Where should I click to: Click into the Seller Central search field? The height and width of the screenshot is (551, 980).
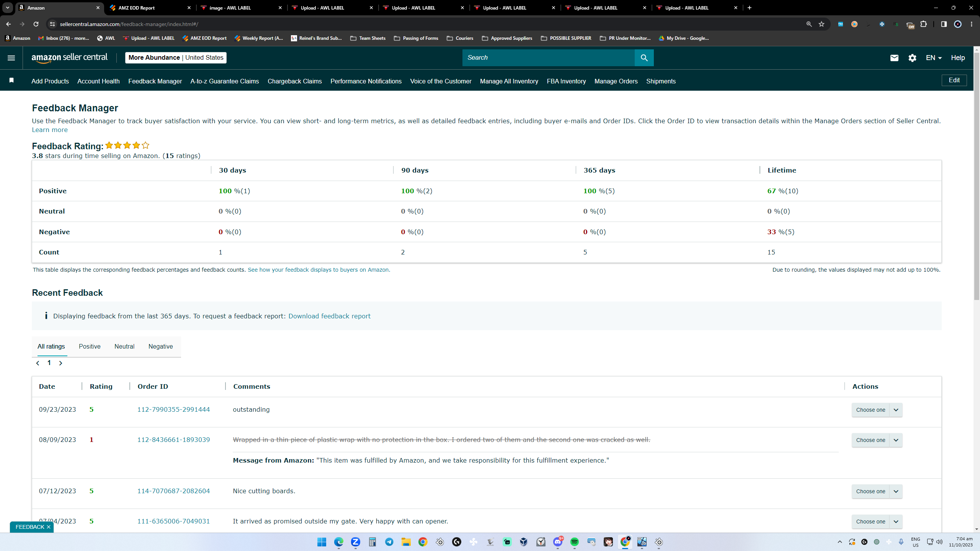click(549, 58)
